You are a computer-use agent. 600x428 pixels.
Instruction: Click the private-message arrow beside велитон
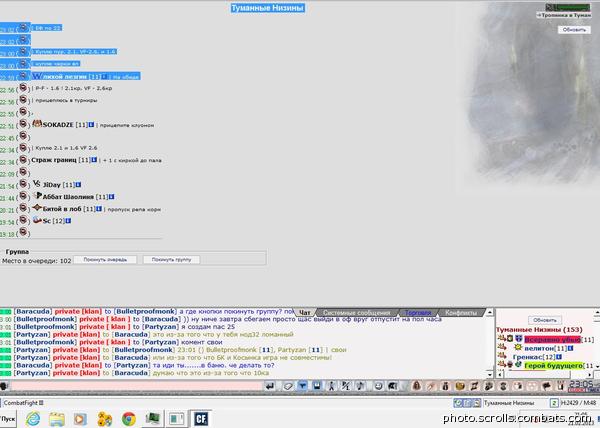click(502, 347)
